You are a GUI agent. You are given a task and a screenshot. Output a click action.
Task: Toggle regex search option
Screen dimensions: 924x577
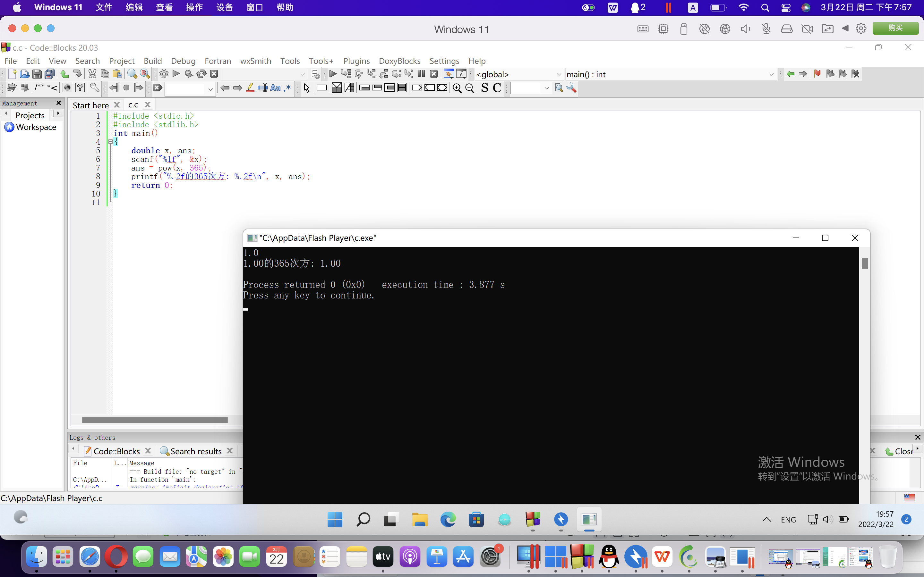coord(287,88)
